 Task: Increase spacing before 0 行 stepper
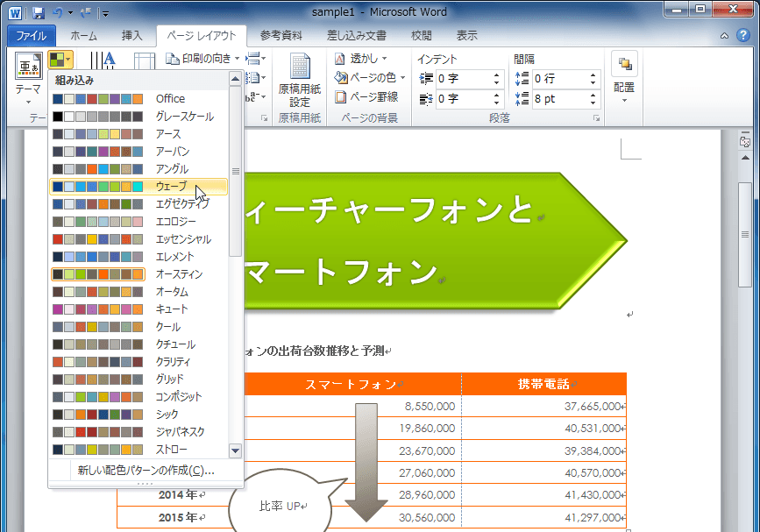pyautogui.click(x=593, y=75)
